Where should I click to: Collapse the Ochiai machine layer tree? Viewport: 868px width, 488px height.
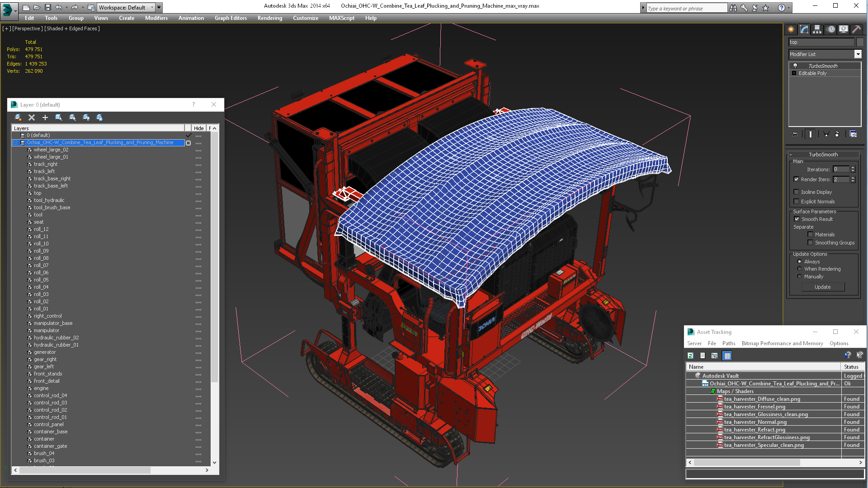pos(15,143)
